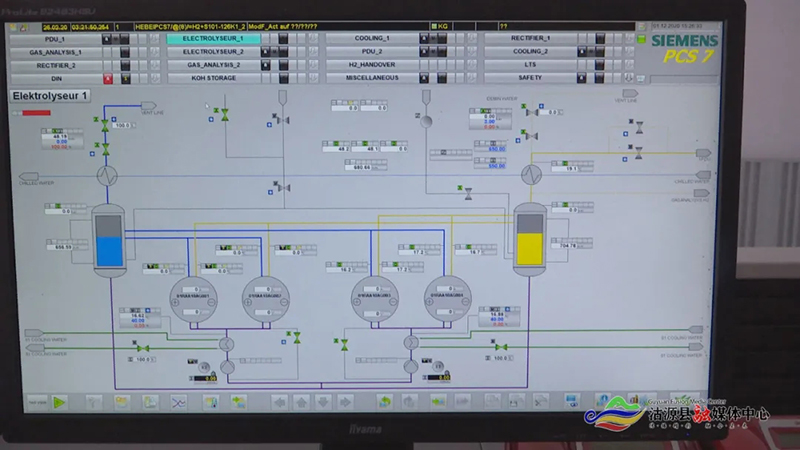800x450 pixels.
Task: Select the blue-filled separator tank
Action: click(x=106, y=241)
